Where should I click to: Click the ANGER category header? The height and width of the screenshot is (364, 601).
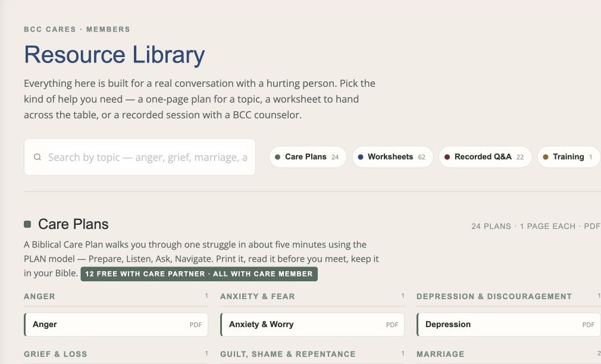(x=39, y=296)
